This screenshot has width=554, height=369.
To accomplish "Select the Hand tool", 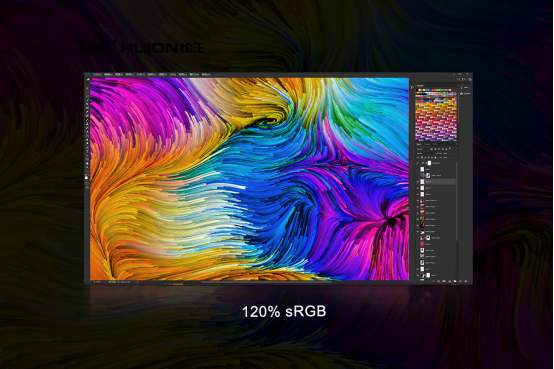I will tap(87, 163).
